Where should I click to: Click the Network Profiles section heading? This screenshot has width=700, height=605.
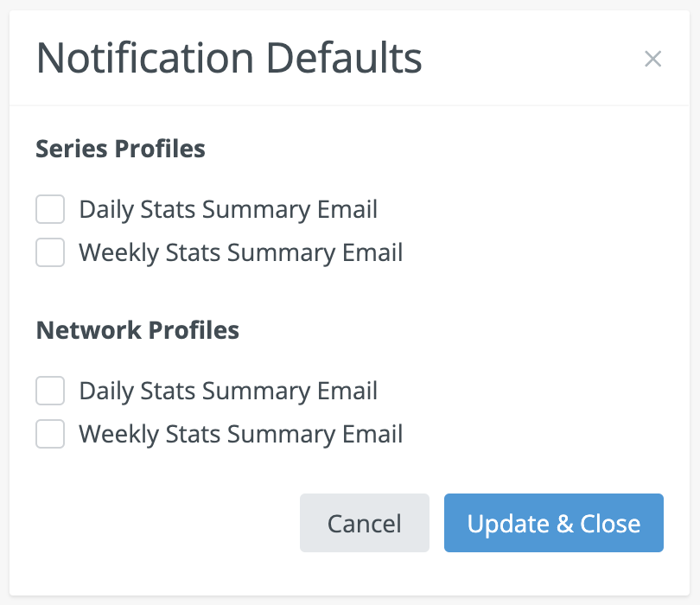pyautogui.click(x=137, y=330)
